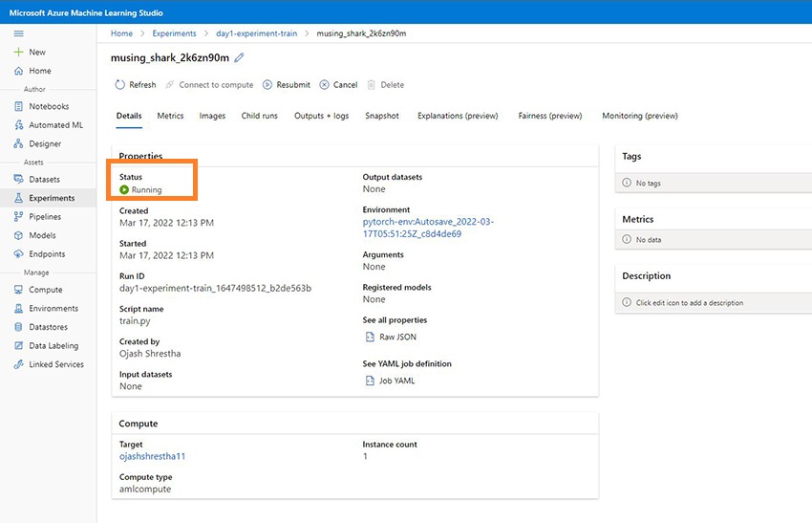This screenshot has width=812, height=523.
Task: Click the Pipelines icon
Action: point(19,217)
